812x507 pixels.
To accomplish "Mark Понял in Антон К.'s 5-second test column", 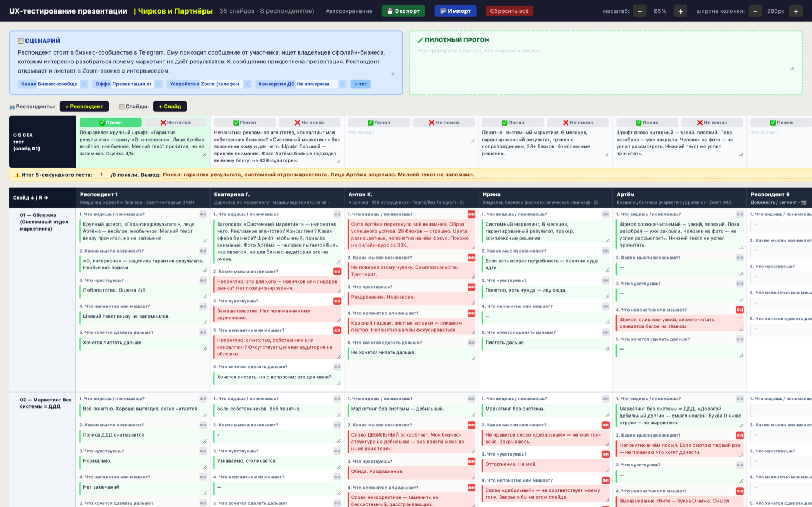I will 379,123.
